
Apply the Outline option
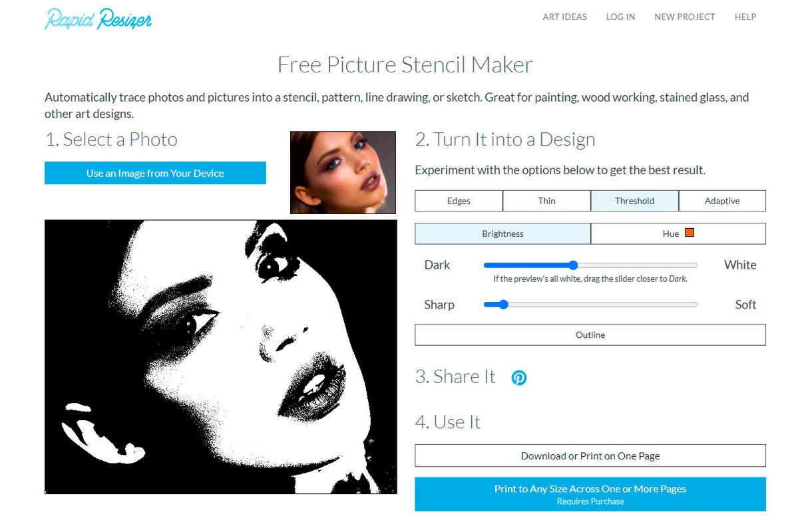point(590,334)
